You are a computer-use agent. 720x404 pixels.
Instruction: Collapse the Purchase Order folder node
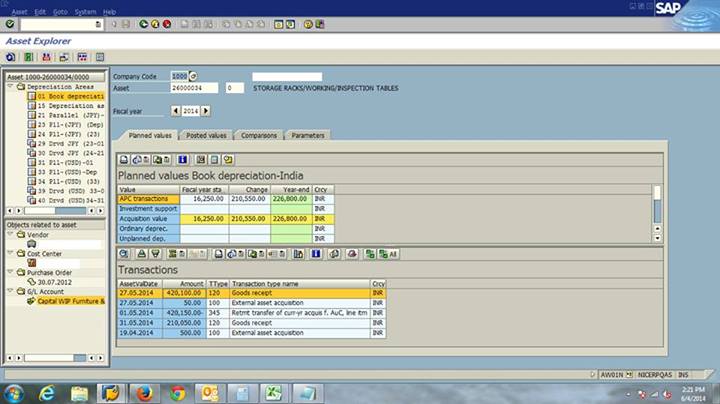pos(10,272)
